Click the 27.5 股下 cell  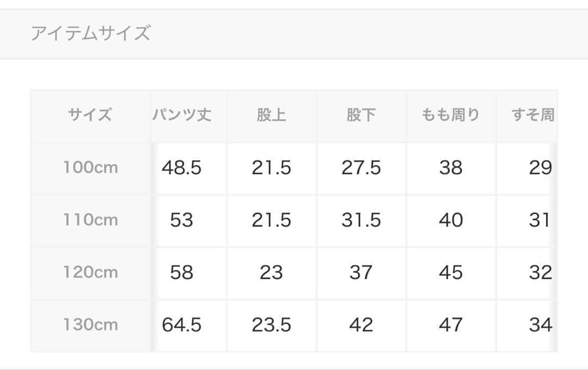(x=361, y=168)
